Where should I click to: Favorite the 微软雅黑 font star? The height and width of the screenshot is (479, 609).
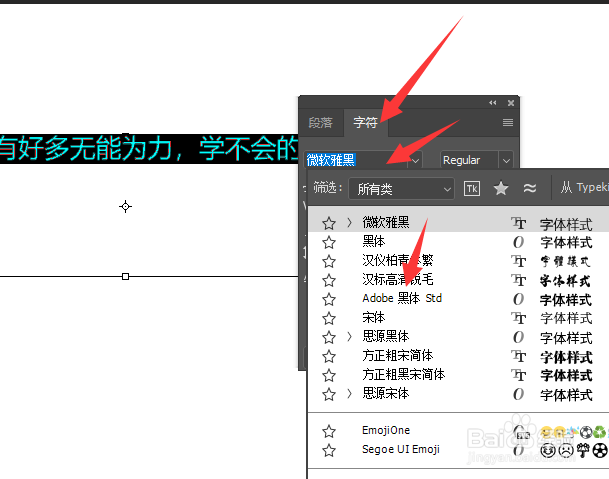329,223
